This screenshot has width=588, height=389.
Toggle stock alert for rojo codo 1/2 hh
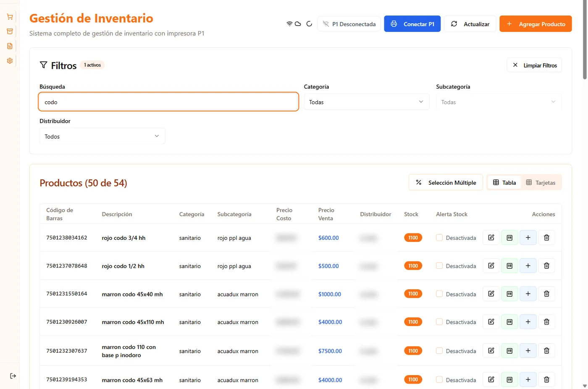[x=439, y=266]
